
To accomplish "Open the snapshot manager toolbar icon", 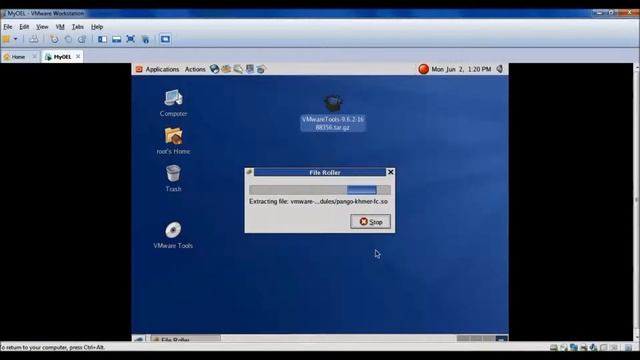I will pyautogui.click(x=82, y=39).
